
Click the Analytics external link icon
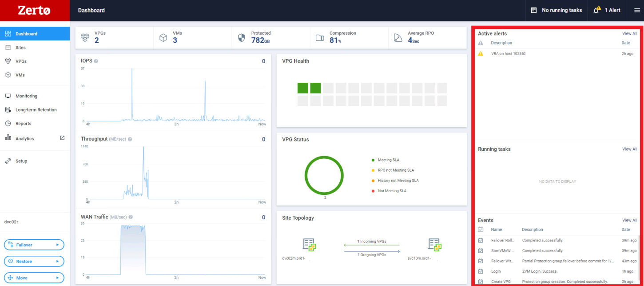[62, 138]
